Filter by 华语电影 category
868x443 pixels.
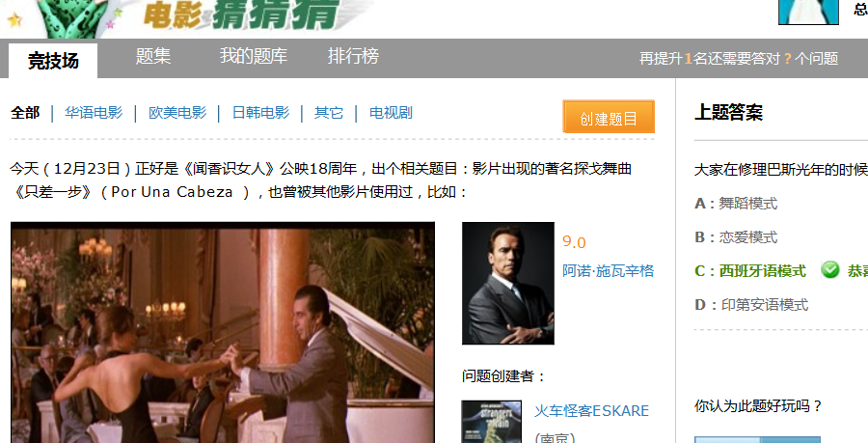[x=94, y=113]
